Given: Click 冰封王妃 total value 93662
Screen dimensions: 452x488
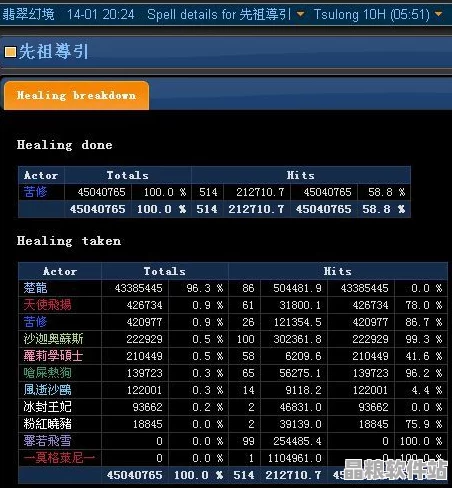Looking at the screenshot, I should point(147,407).
